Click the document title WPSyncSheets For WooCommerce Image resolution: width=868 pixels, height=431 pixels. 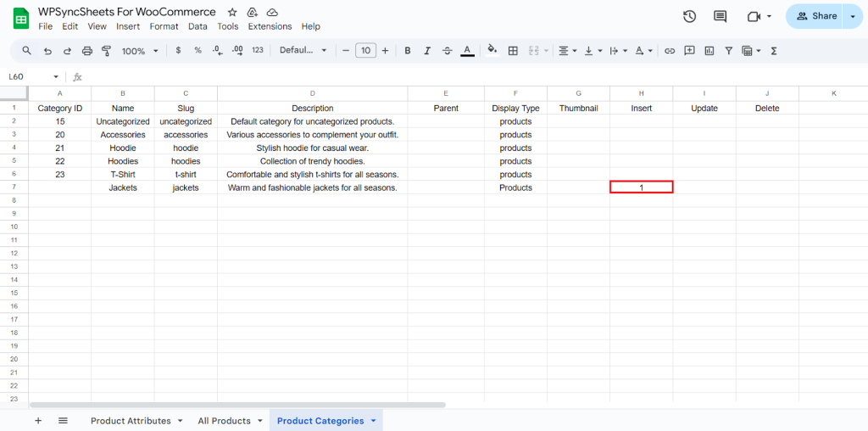pyautogui.click(x=127, y=12)
